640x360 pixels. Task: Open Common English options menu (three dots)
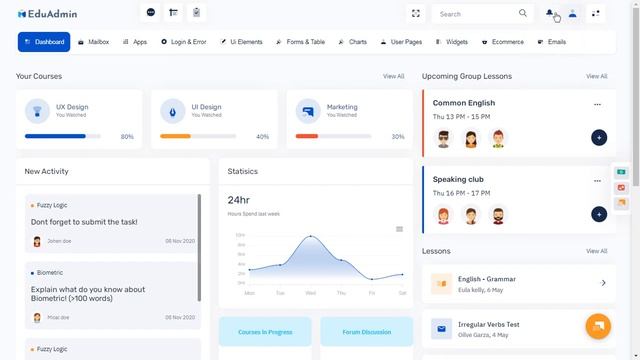point(597,104)
